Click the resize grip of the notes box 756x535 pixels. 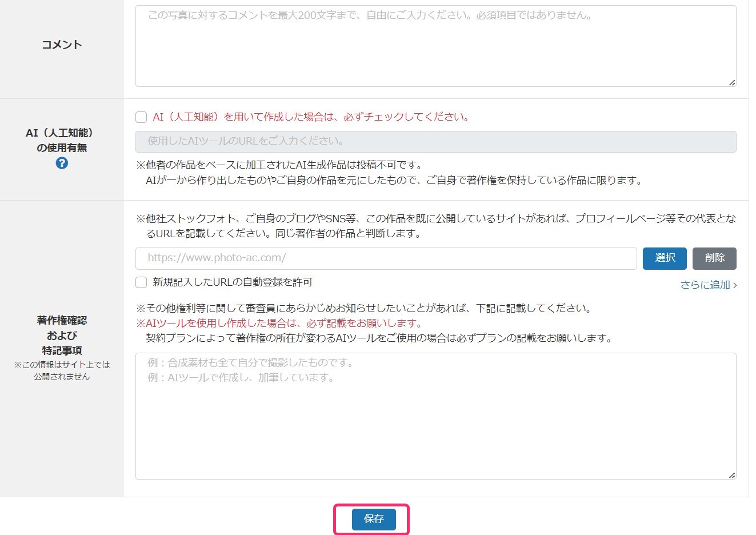pos(732,475)
